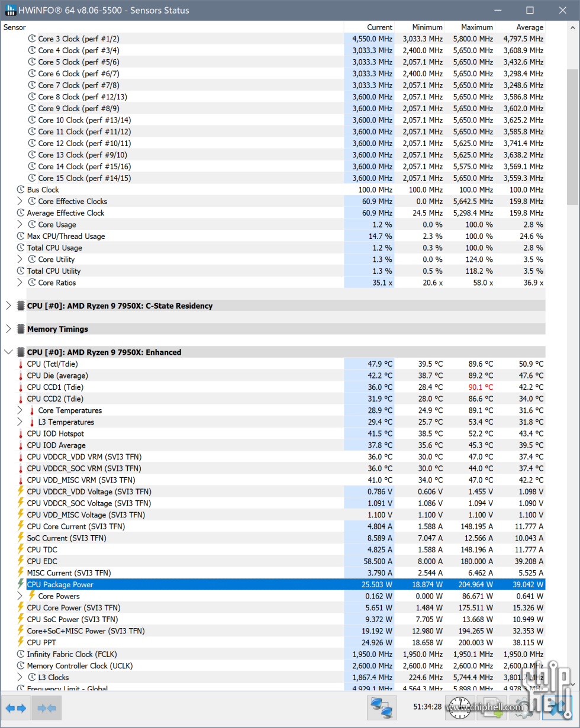Click clock icon beside Memory Controller Clock
580x728 pixels.
click(21, 665)
